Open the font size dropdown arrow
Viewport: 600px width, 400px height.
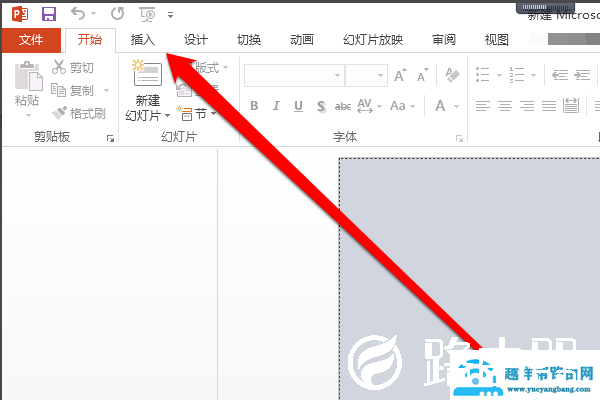(380, 75)
